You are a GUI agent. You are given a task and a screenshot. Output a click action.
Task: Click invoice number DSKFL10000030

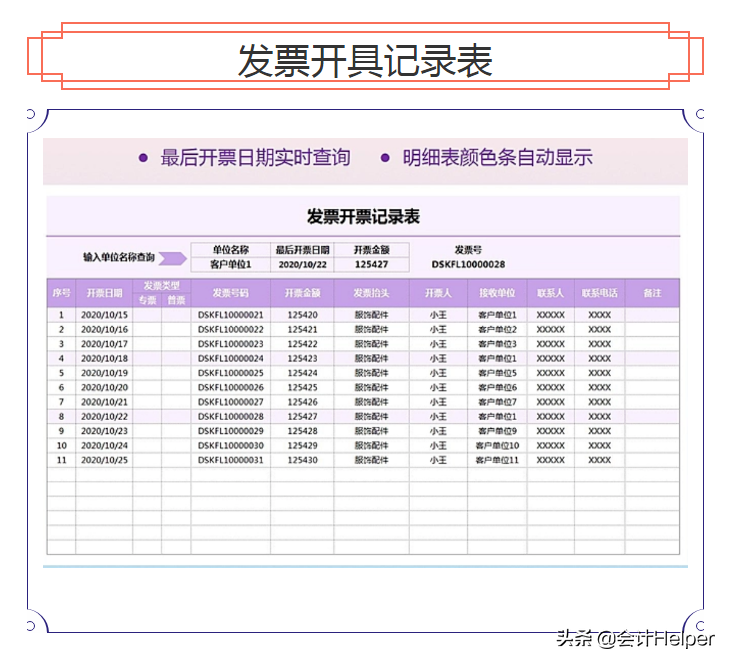231,445
